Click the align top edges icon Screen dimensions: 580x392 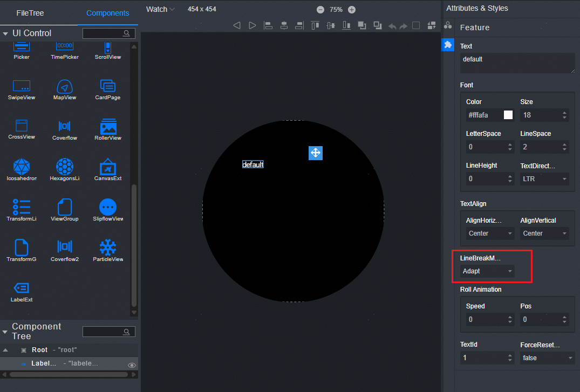(315, 25)
